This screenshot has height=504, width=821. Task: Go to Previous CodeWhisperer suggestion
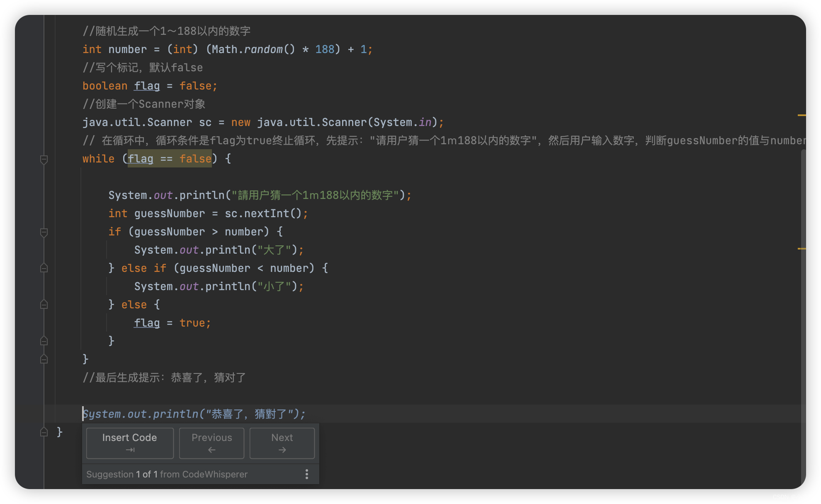[x=211, y=443]
